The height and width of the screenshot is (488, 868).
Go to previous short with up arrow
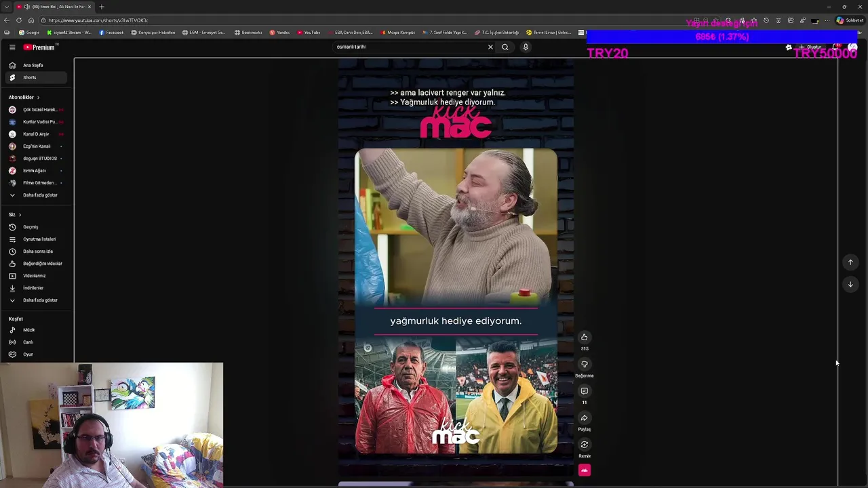click(850, 262)
